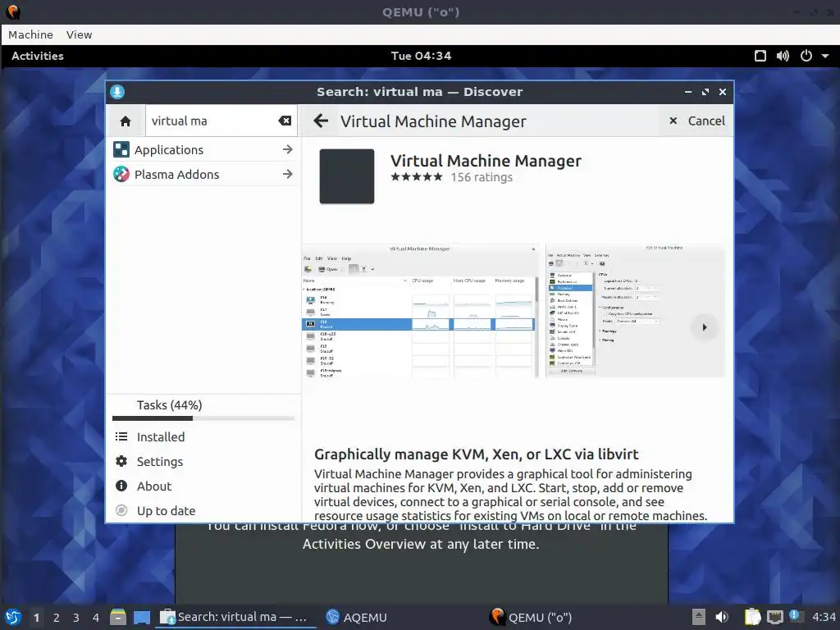The height and width of the screenshot is (630, 840).
Task: Expand Applications arrow
Action: (x=288, y=149)
